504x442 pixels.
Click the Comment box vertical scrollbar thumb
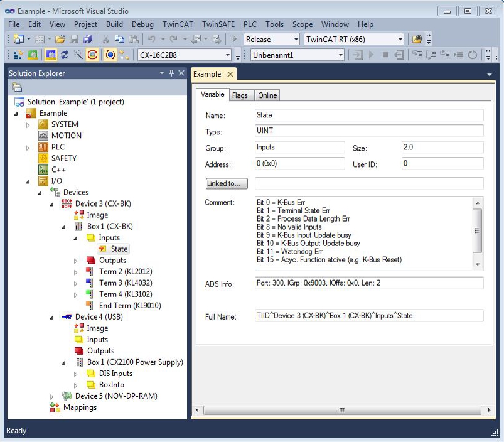tap(477, 230)
